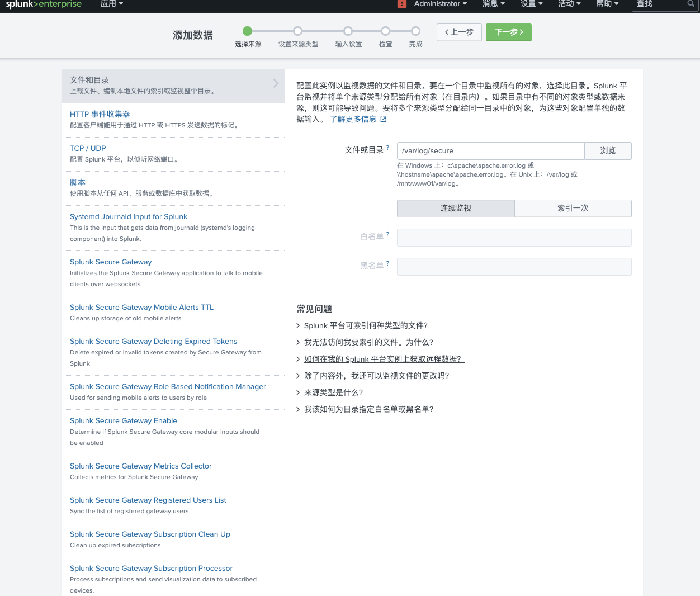This screenshot has height=596, width=700.
Task: Select Splunk Secure Gateway Subscription Processor
Action: [x=173, y=577]
